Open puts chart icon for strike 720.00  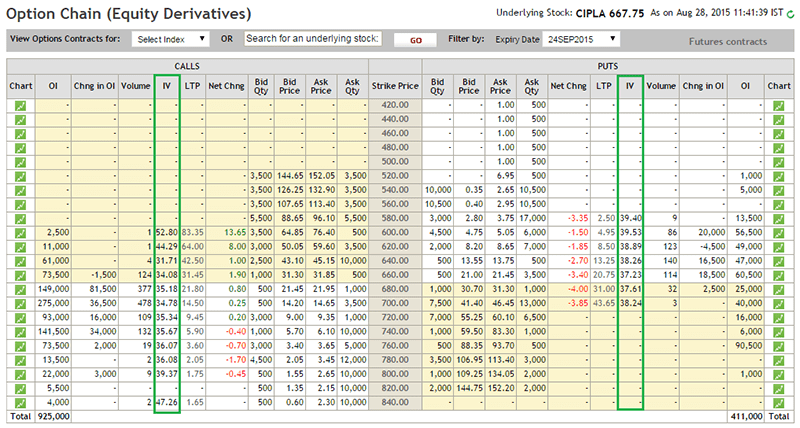click(779, 318)
